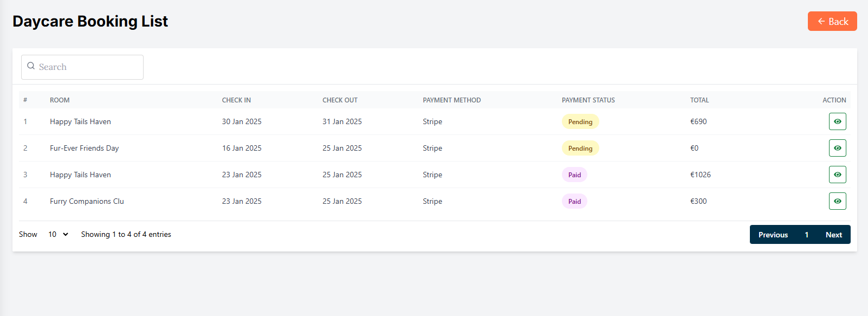The image size is (868, 316).
Task: Sort table by the Total column
Action: coord(699,100)
